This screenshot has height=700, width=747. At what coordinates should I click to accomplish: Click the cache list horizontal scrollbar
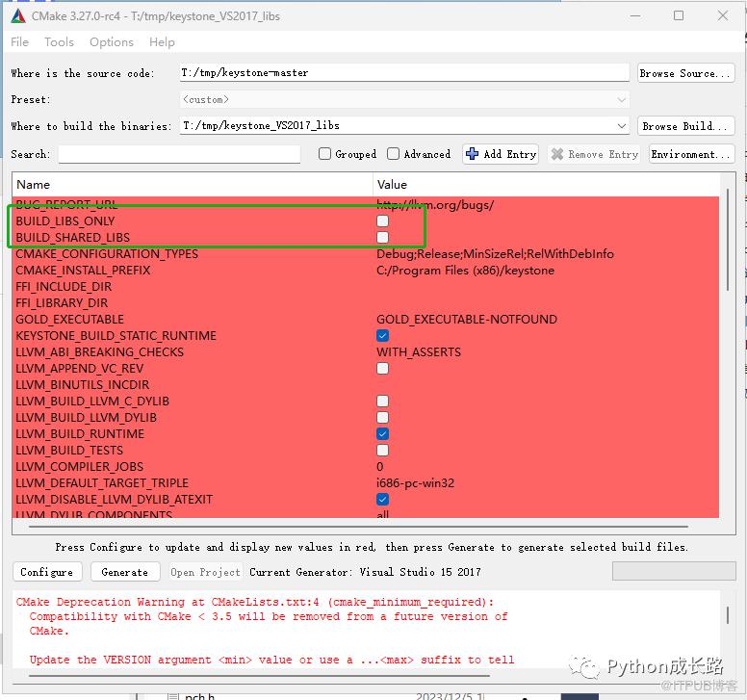click(358, 527)
